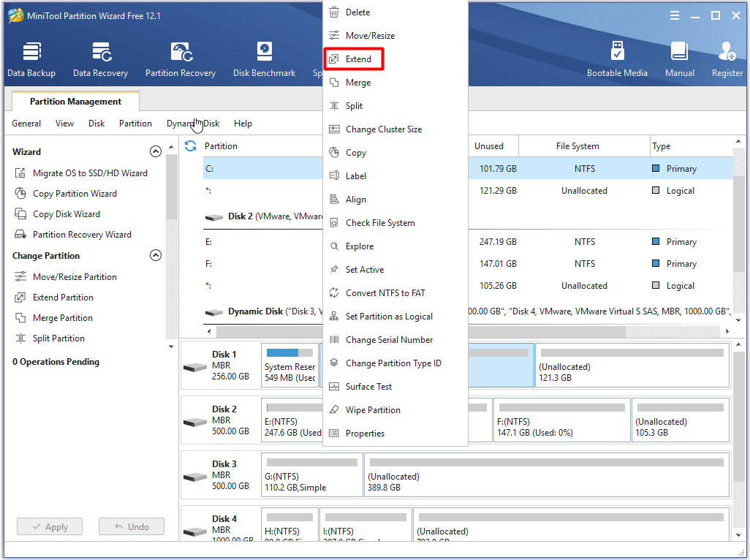Click Move/Resize Partition in the sidebar

[x=66, y=277]
